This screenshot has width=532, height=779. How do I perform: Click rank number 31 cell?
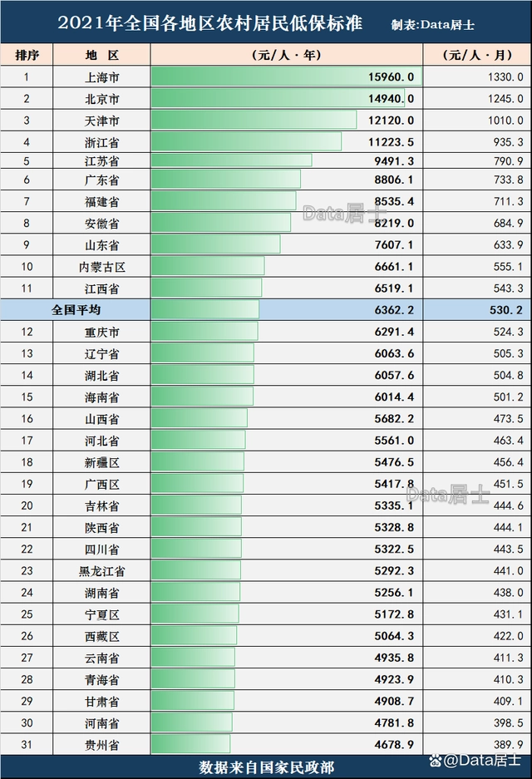27,745
